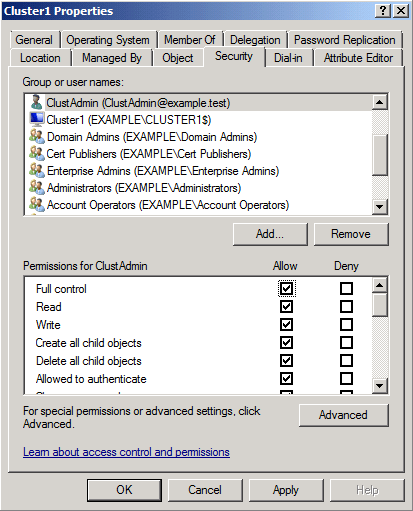Click the Account Operators group icon
This screenshot has width=413, height=511.
click(x=37, y=204)
